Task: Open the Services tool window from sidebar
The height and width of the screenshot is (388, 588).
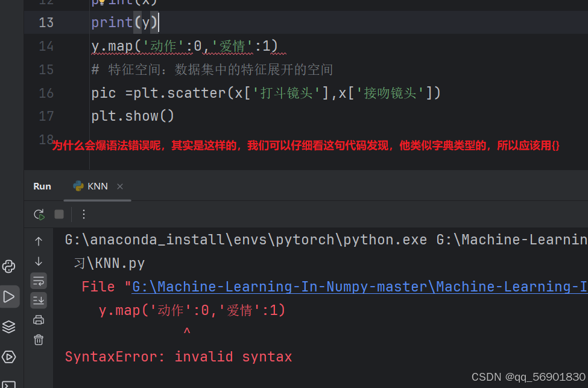Action: pyautogui.click(x=8, y=326)
